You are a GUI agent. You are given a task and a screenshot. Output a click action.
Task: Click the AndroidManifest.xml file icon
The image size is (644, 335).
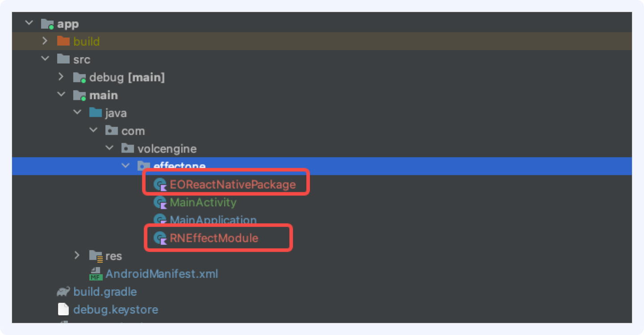96,274
